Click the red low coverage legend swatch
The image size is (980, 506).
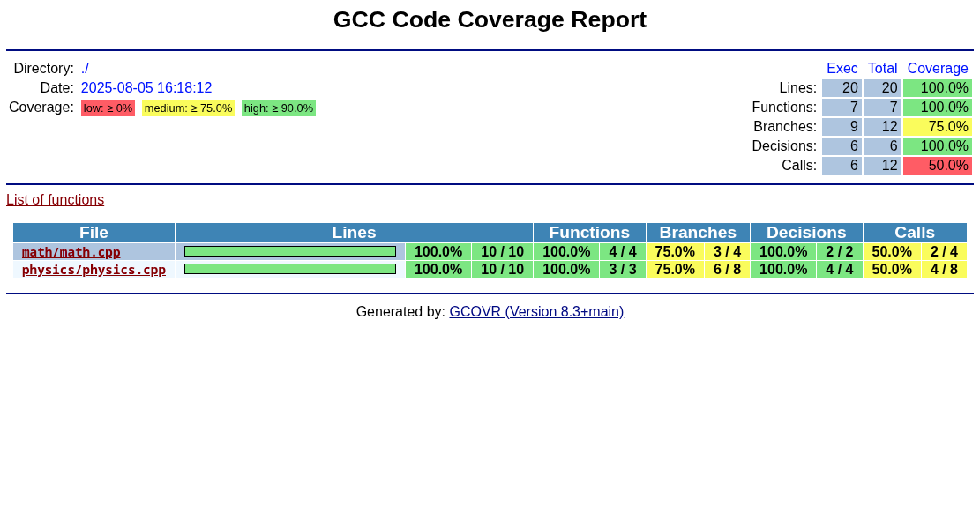click(108, 108)
